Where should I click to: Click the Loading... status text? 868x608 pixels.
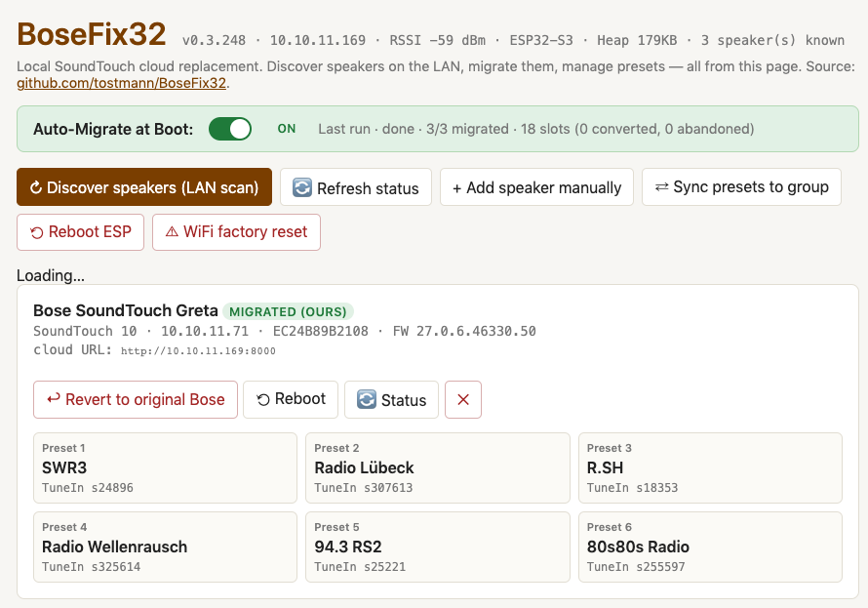pyautogui.click(x=51, y=275)
